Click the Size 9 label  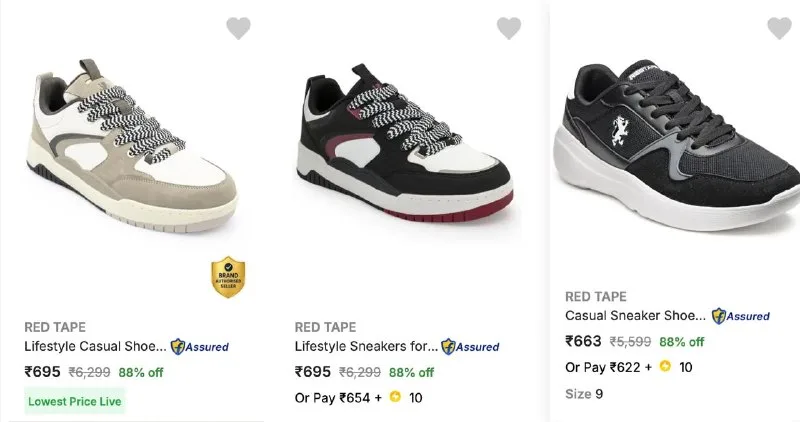click(584, 394)
